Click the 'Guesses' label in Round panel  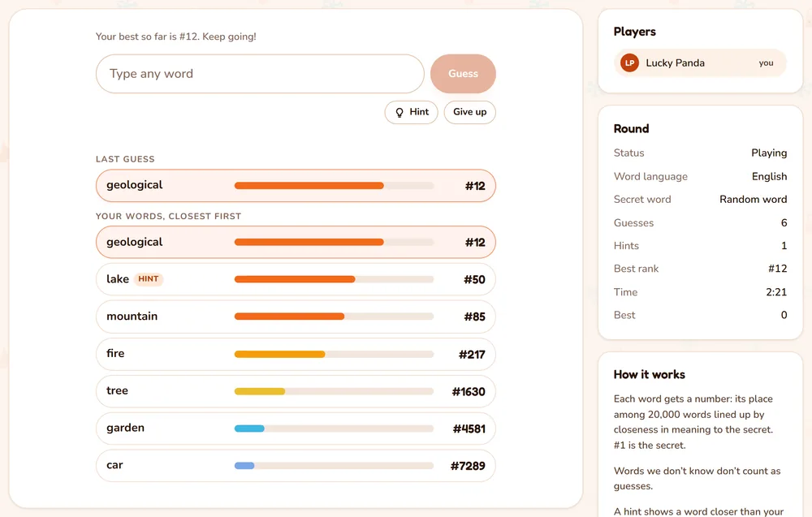(x=634, y=223)
